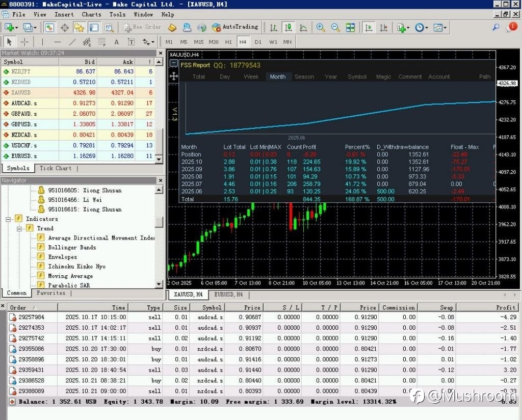
Task: Zoom out on the chart
Action: pos(335,28)
